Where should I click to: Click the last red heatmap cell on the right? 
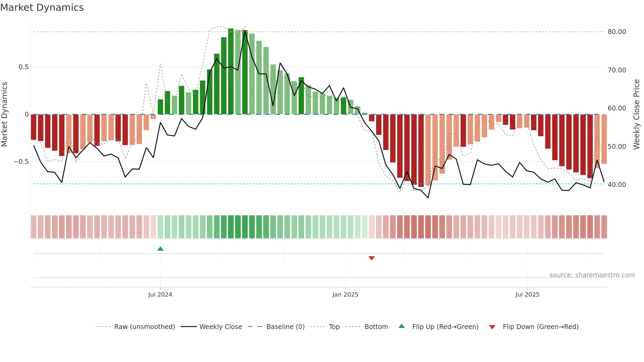pyautogui.click(x=604, y=227)
